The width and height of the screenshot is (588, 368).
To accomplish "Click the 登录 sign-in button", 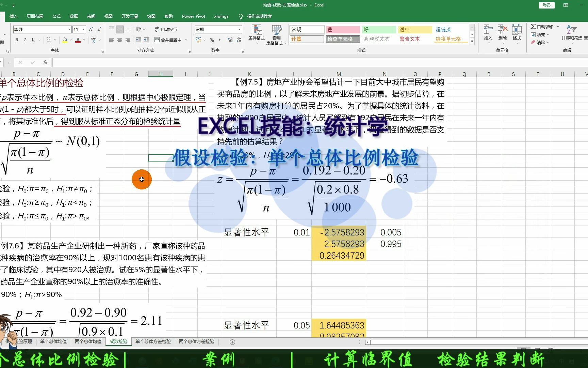I will coord(546,5).
